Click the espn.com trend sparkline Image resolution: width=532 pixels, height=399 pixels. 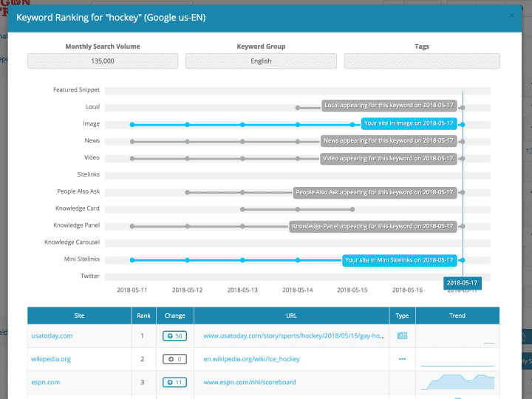tap(457, 382)
